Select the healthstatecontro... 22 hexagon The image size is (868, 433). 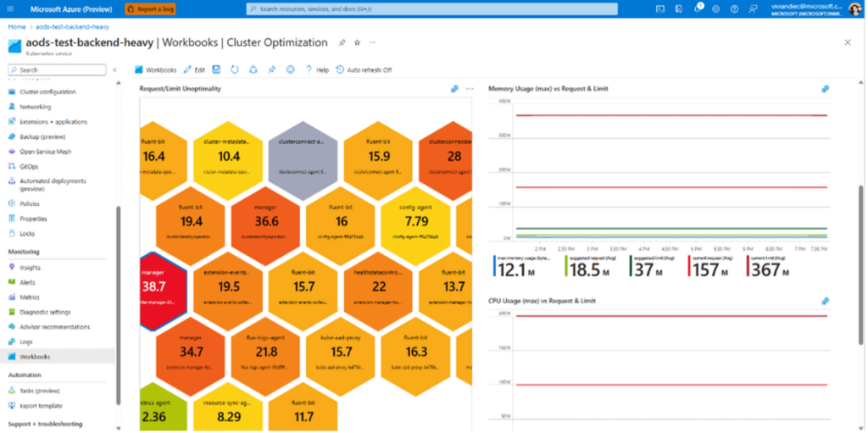(379, 291)
